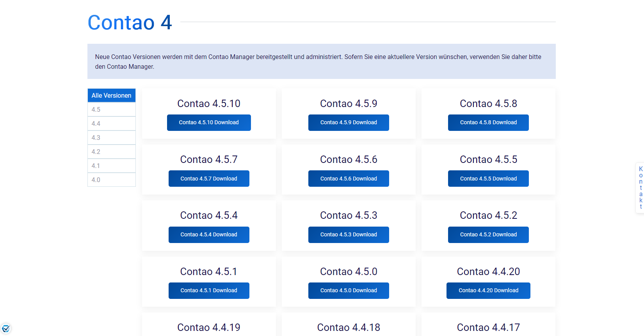
Task: Click the Contao 4.5.4 card heading
Action: 209,215
